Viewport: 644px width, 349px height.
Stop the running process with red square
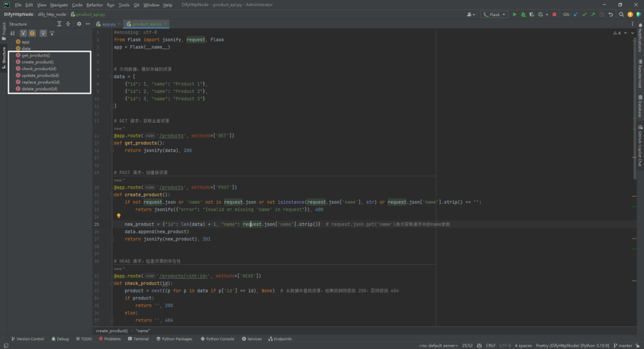click(555, 14)
